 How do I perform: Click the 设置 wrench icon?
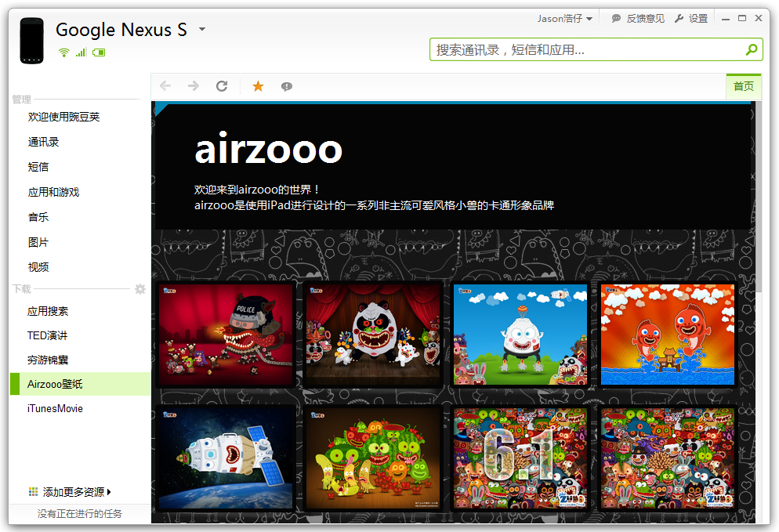(x=679, y=18)
